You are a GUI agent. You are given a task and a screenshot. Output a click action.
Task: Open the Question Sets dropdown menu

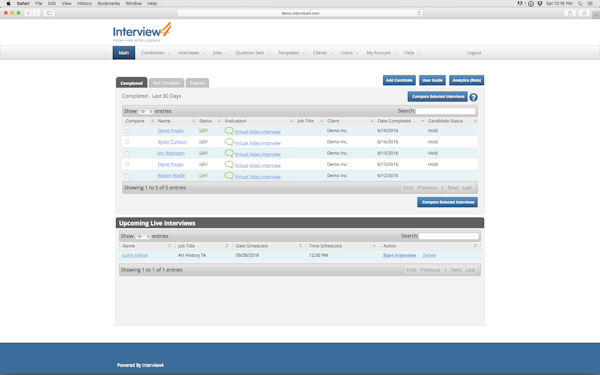point(253,53)
